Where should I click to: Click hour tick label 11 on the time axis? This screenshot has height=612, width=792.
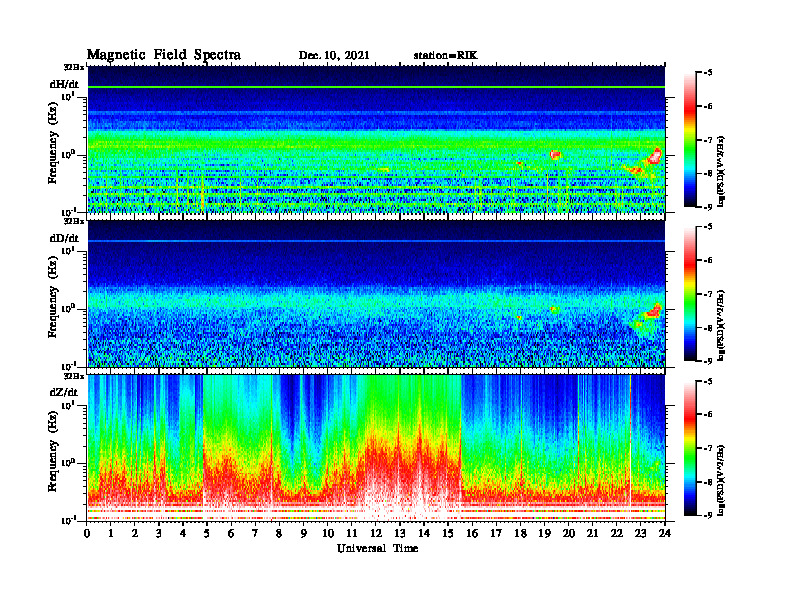coord(352,534)
